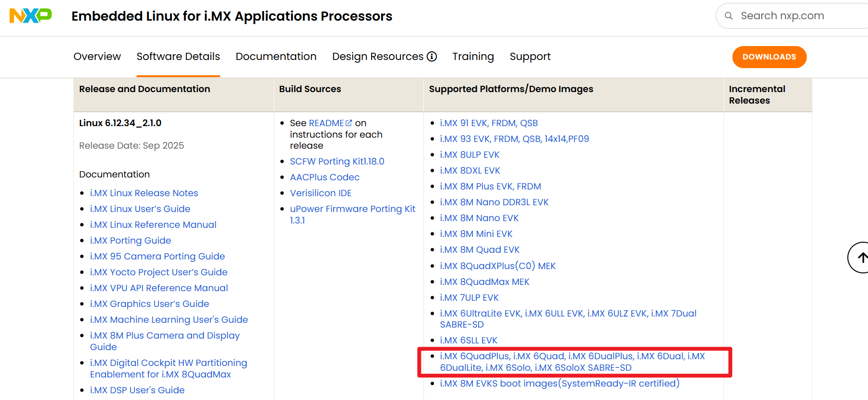Switch to the Documentation tab
Image resolution: width=868 pixels, height=400 pixels.
pos(276,57)
